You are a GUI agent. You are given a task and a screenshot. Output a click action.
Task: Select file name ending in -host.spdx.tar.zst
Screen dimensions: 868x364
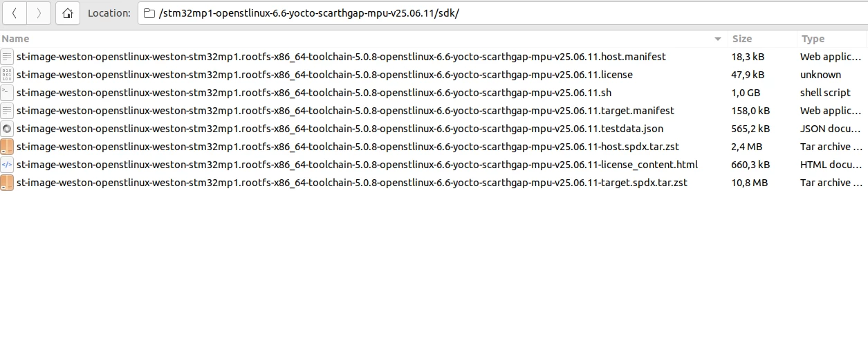tap(349, 147)
